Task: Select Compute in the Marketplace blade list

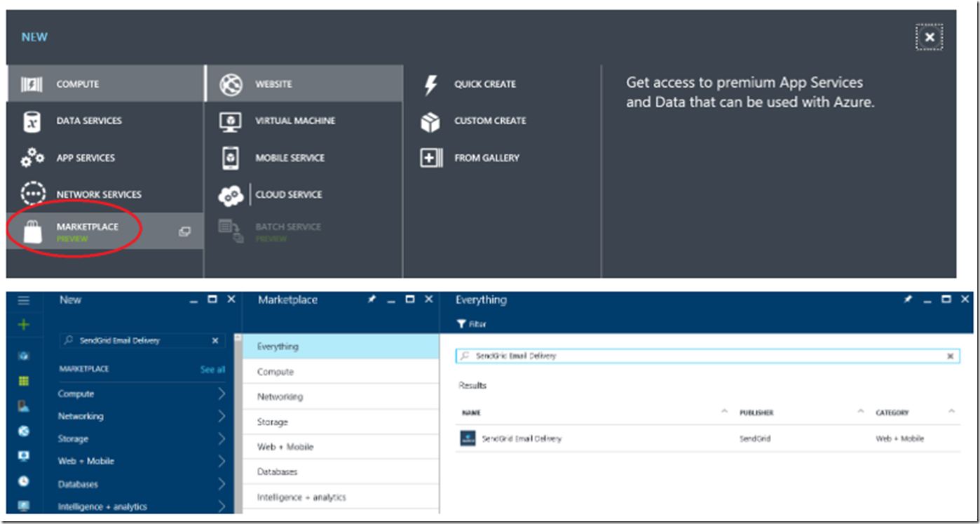Action: pos(341,372)
